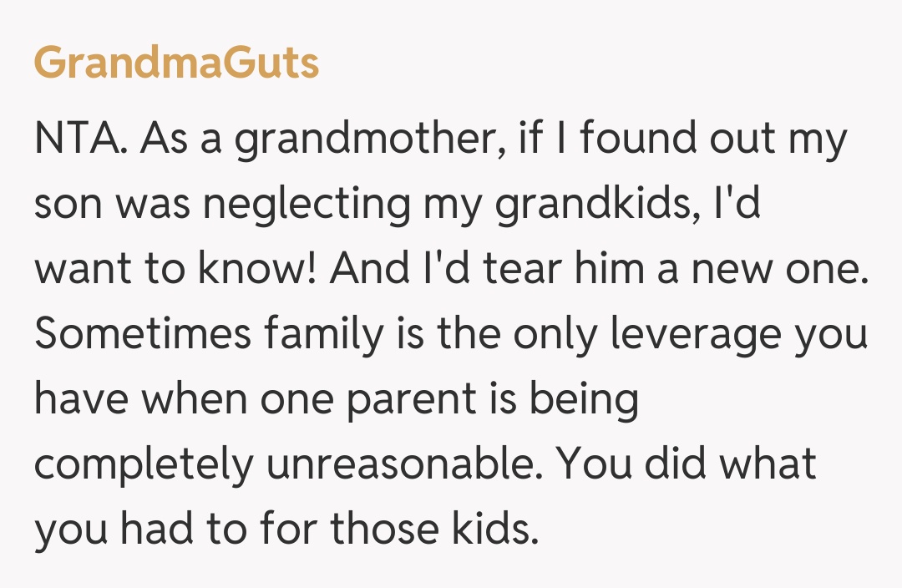Open the GrandmaGuts user profile

point(176,62)
